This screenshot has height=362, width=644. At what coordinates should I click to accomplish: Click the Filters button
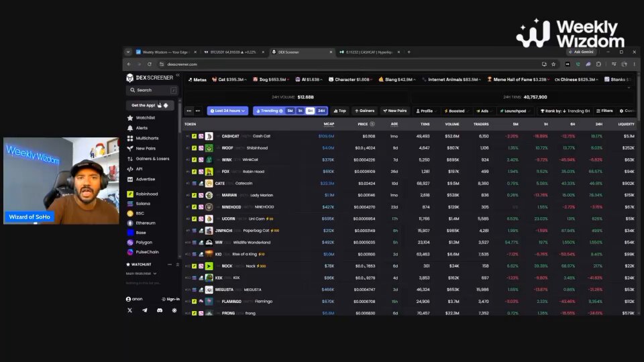coord(604,111)
